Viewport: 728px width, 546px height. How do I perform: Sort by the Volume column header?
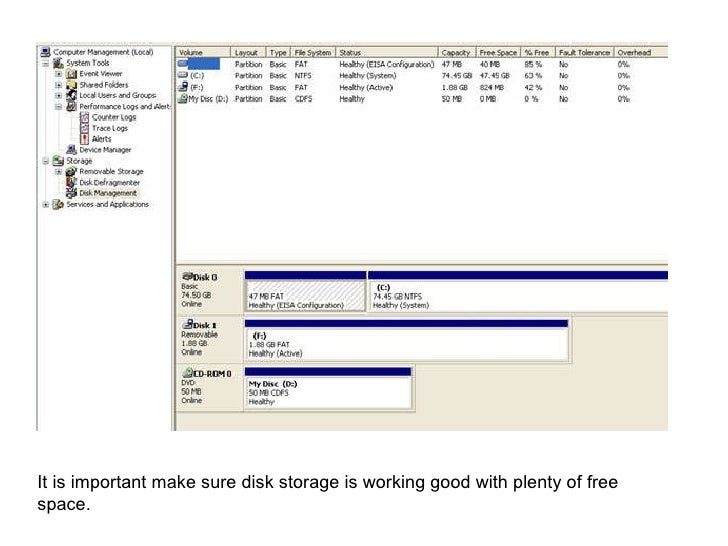click(x=203, y=52)
